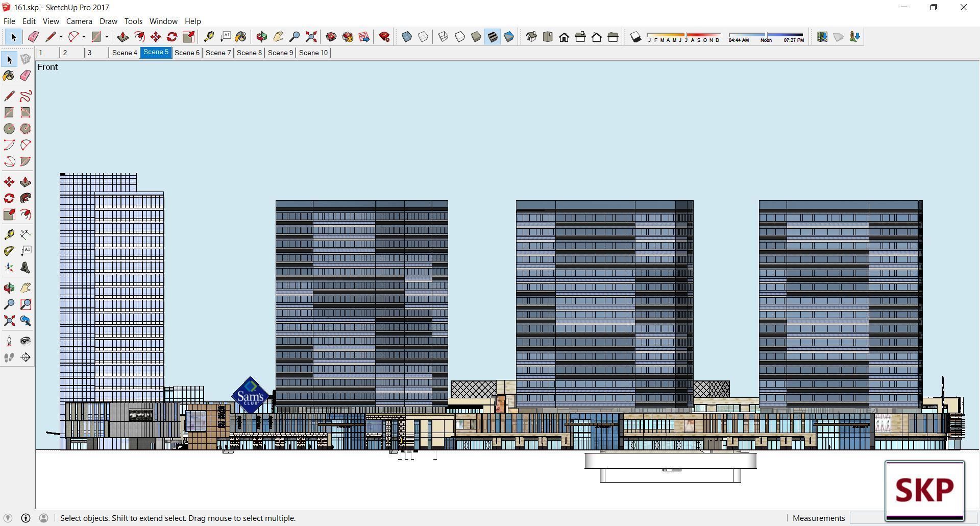Viewport: 980px width, 526px height.
Task: Switch to Top view
Action: [x=548, y=37]
